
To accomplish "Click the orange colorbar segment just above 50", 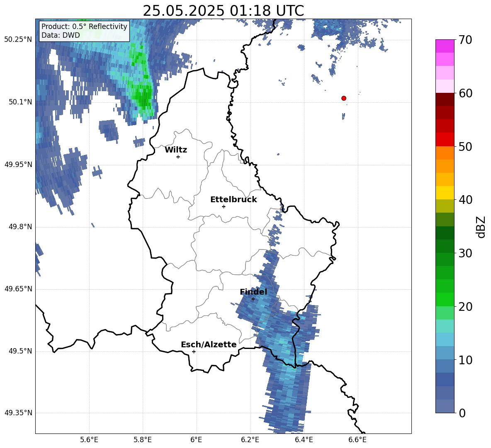I will click(445, 153).
